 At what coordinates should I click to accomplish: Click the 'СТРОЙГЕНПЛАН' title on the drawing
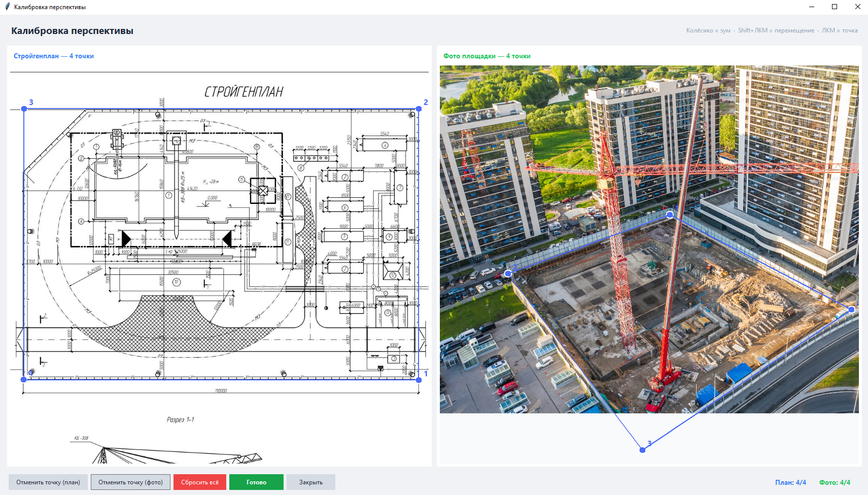tap(244, 92)
